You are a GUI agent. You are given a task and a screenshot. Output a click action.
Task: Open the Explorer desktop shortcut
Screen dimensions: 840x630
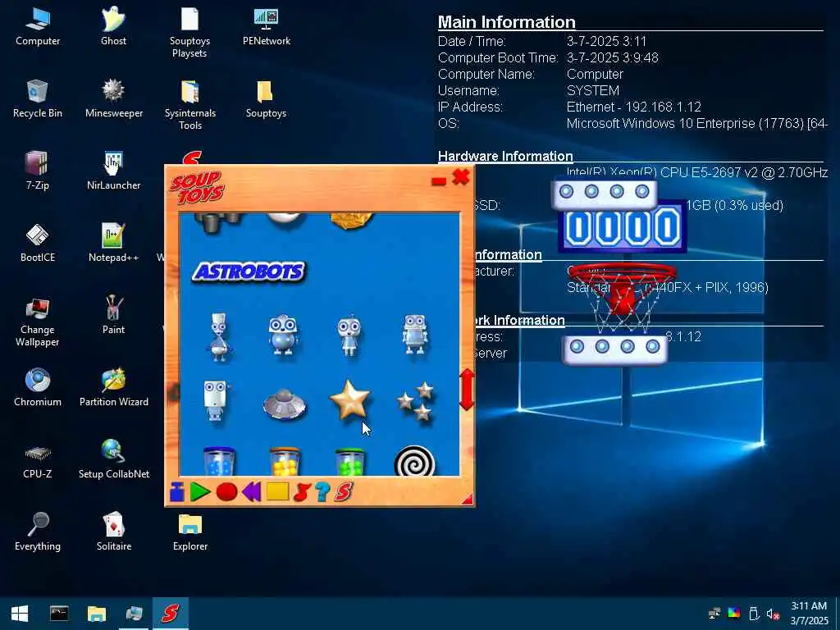click(190, 532)
